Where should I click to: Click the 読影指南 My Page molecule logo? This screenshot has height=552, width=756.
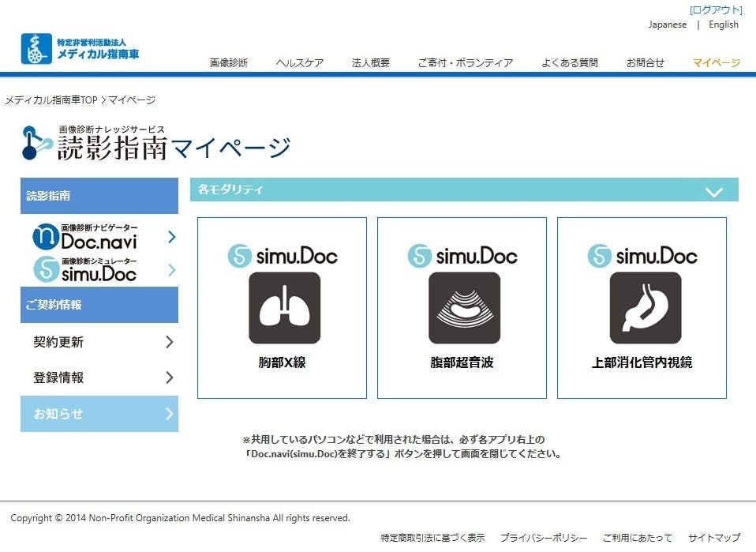[x=38, y=143]
